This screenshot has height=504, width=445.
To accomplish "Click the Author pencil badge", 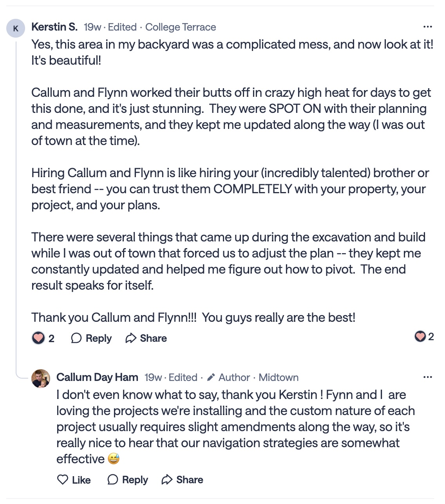I will click(211, 377).
